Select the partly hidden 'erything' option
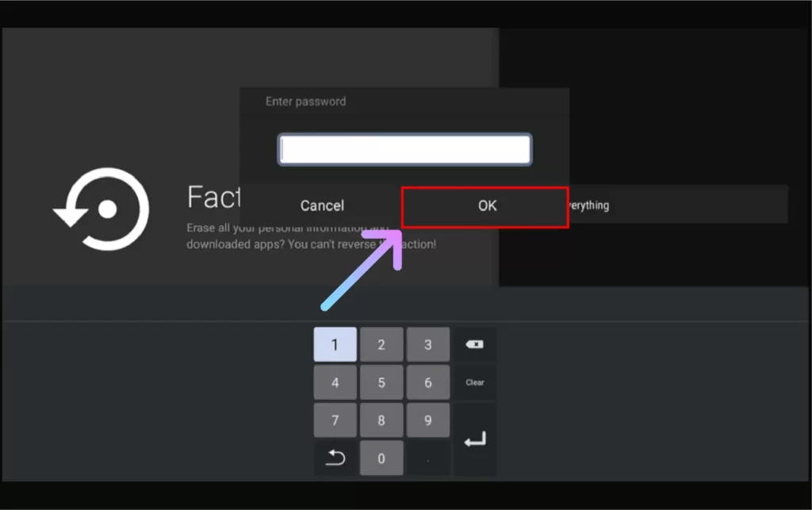 click(x=679, y=205)
